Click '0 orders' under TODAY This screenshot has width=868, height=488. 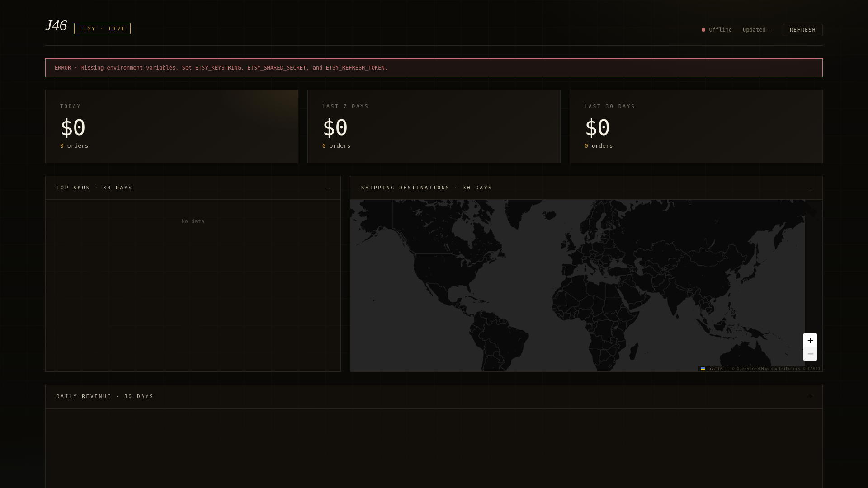(74, 146)
